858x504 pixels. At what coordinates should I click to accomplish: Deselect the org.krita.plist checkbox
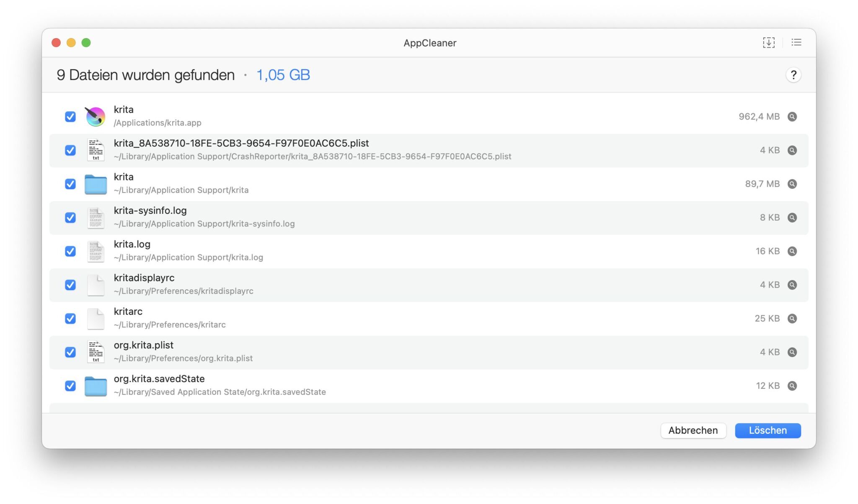70,352
